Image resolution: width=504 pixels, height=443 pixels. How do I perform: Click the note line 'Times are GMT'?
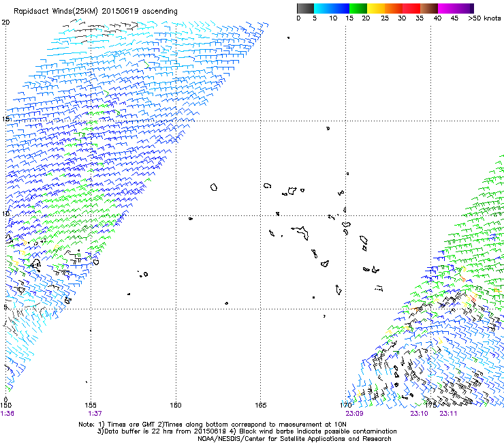point(131,425)
